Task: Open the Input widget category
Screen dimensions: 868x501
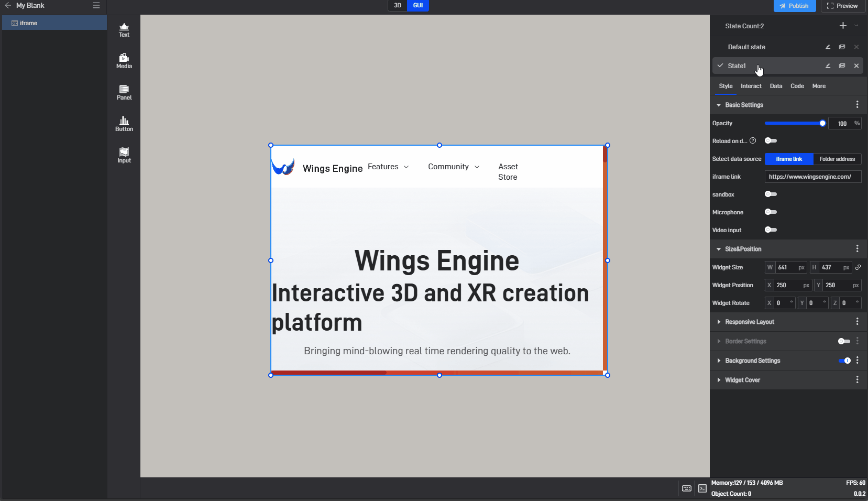Action: click(124, 156)
